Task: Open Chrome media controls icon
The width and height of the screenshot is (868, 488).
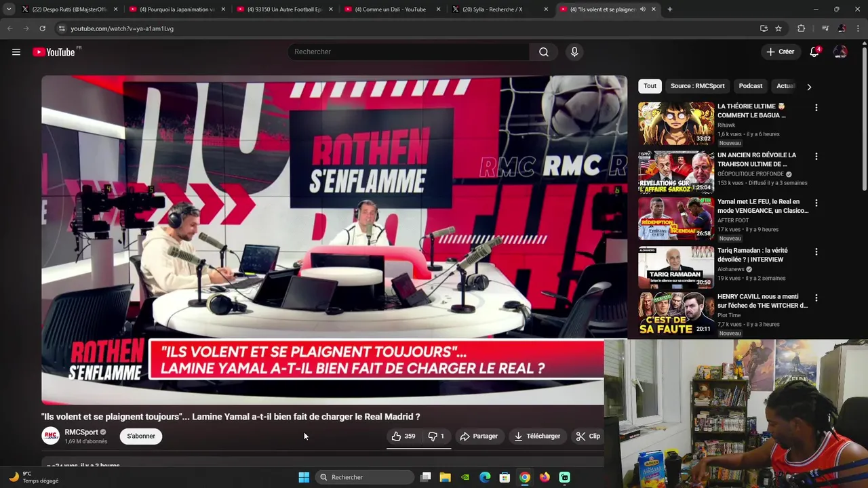Action: (x=825, y=28)
